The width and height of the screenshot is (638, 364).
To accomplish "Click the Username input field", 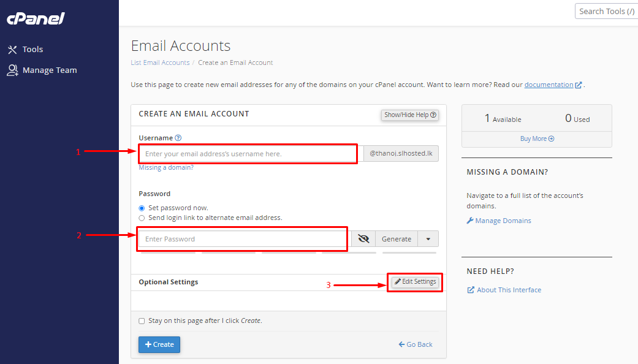I will [248, 154].
